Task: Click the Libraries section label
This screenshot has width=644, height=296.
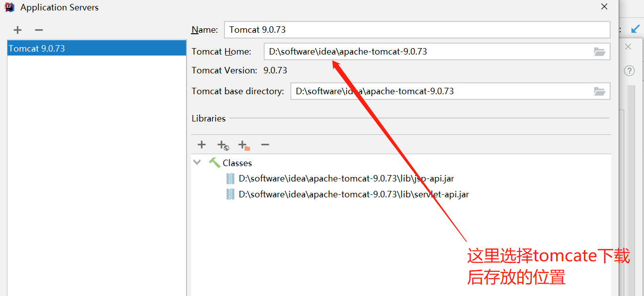Action: pos(209,118)
